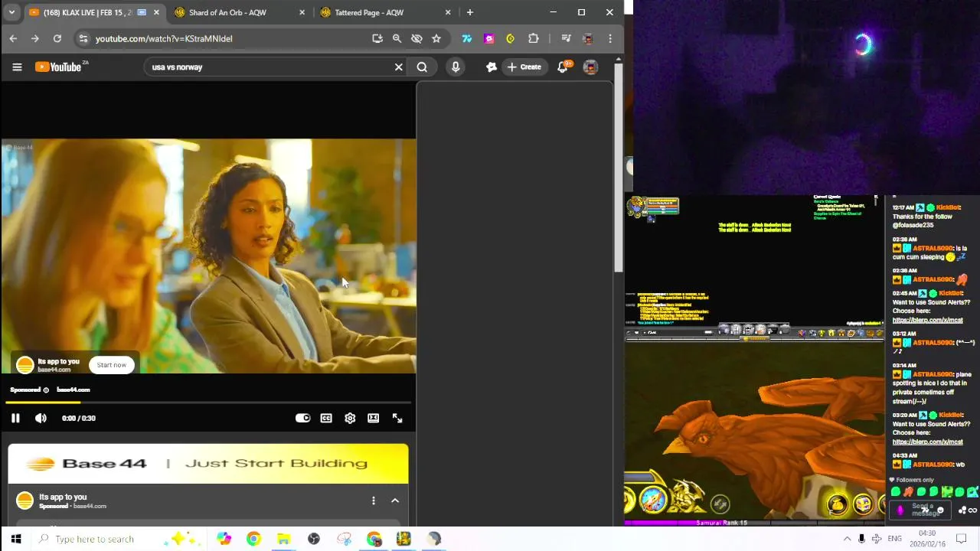The height and width of the screenshot is (551, 980).
Task: Close the Shard of An Orb tab
Action: [302, 12]
